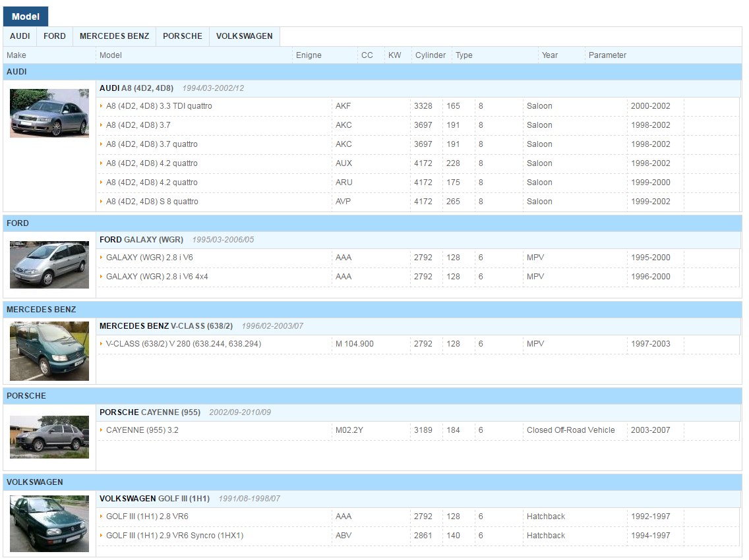Click the 1991/08-1998/07 date range
The height and width of the screenshot is (560, 749).
point(249,499)
